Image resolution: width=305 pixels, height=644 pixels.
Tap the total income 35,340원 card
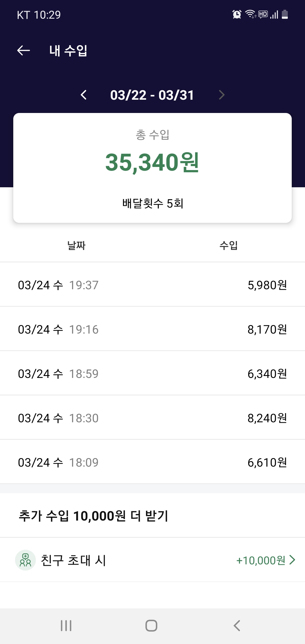point(152,168)
